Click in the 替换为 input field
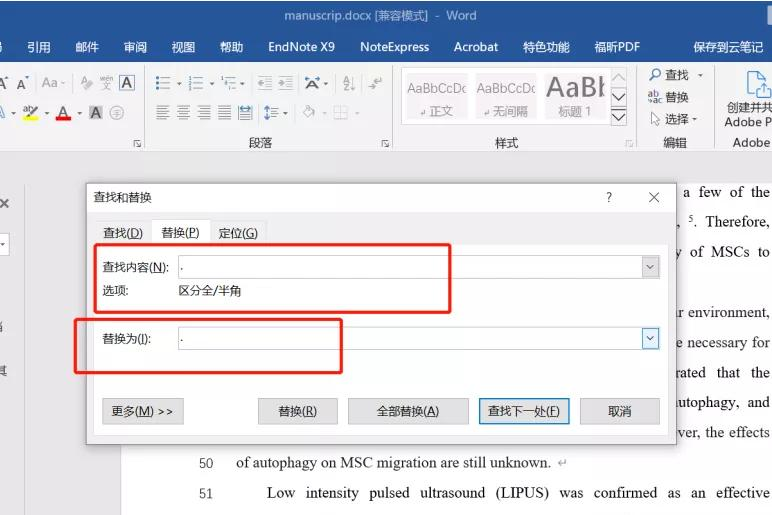 (x=410, y=338)
